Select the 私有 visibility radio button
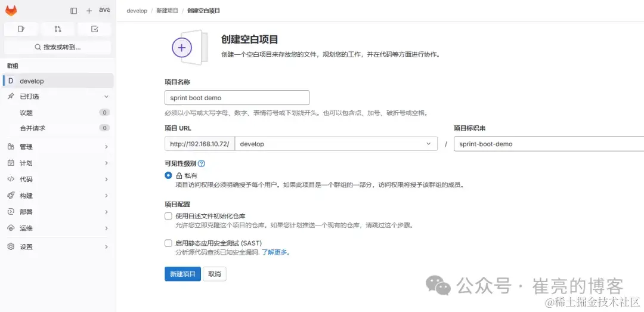 [x=168, y=175]
